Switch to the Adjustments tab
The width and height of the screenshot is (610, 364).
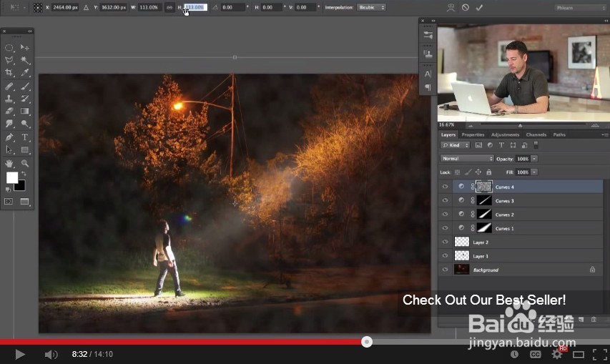tap(505, 134)
